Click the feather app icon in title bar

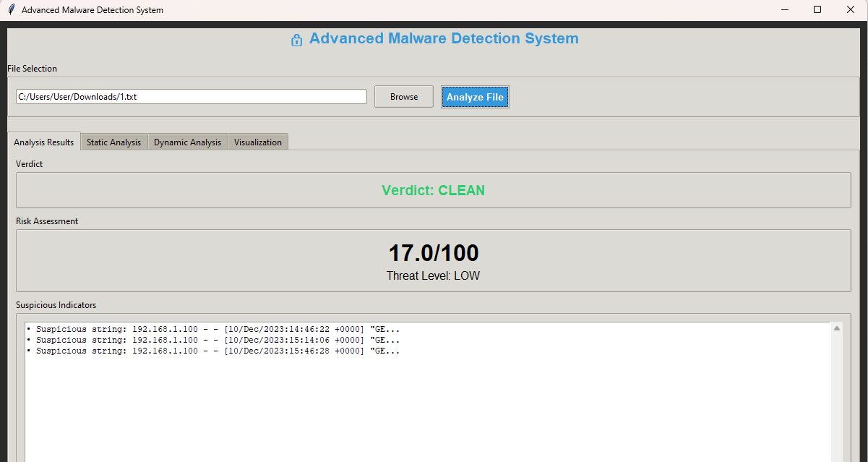pyautogui.click(x=11, y=10)
